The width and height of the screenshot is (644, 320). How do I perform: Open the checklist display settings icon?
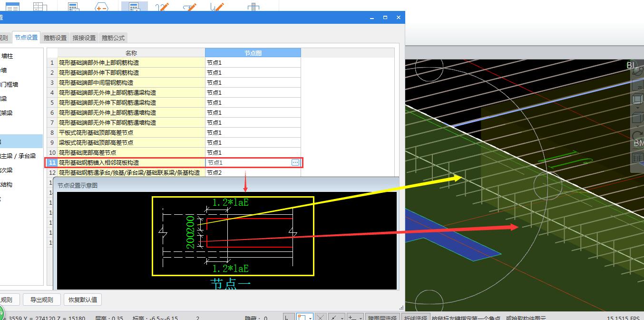coord(637,158)
